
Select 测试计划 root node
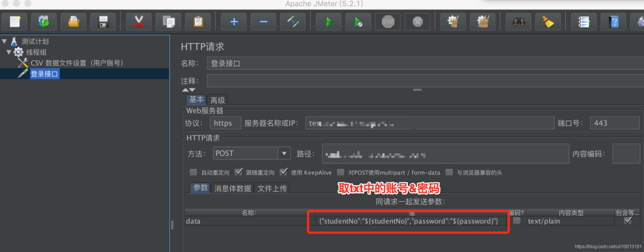point(35,42)
